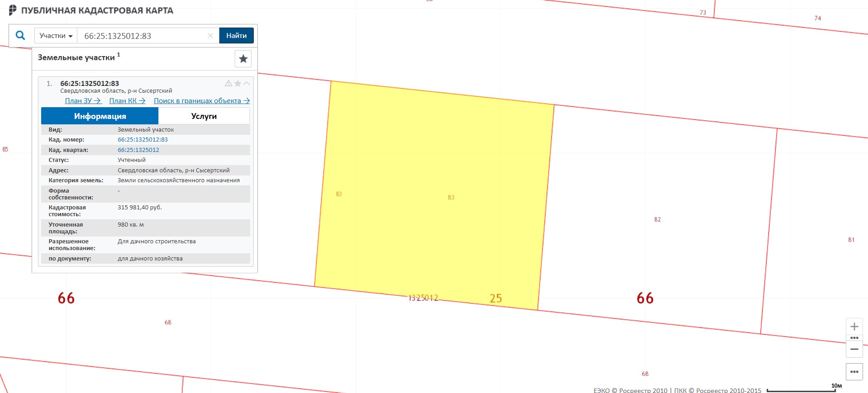Toggle the favorite star on result 66:25:1325012:83
Viewport: 868px width, 393px height.
(237, 83)
